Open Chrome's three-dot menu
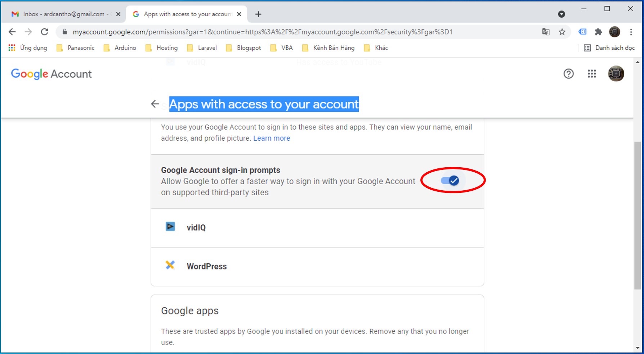Viewport: 644px width, 354px height. coord(631,32)
